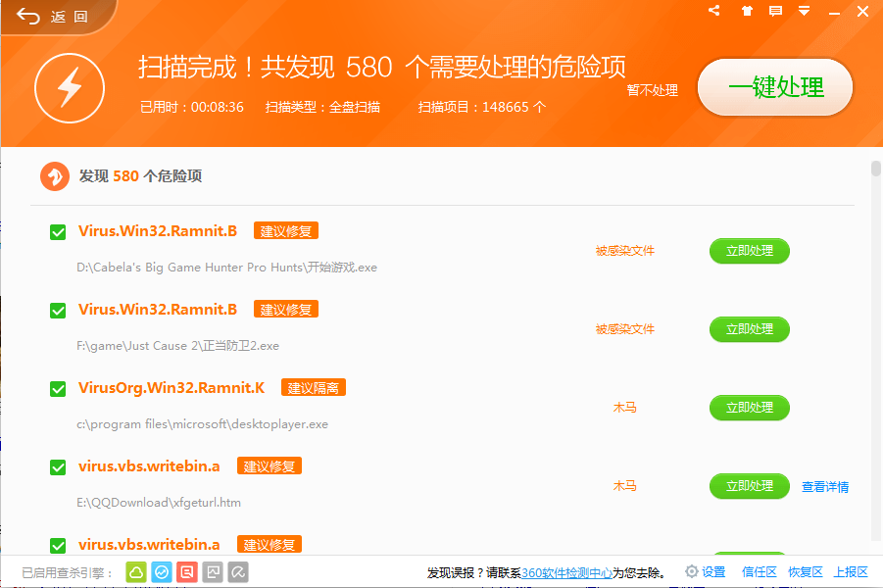Screen dimensions: 883x588
Task: Select the blue QVM engine icon
Action: pos(162,572)
